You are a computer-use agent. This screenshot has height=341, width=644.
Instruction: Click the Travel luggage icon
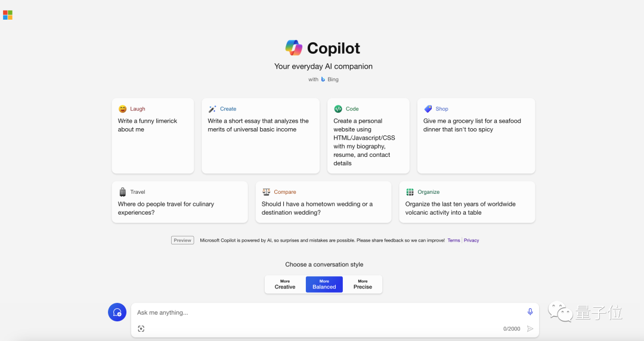(122, 192)
